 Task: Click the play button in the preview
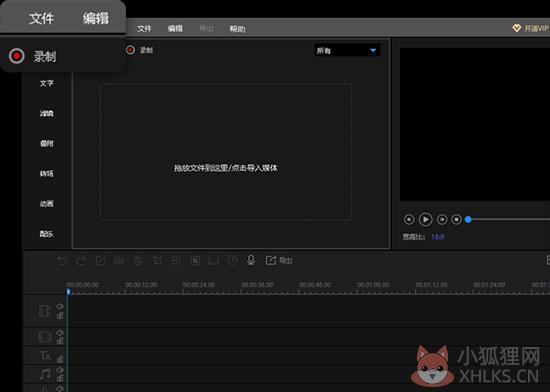[x=425, y=219]
